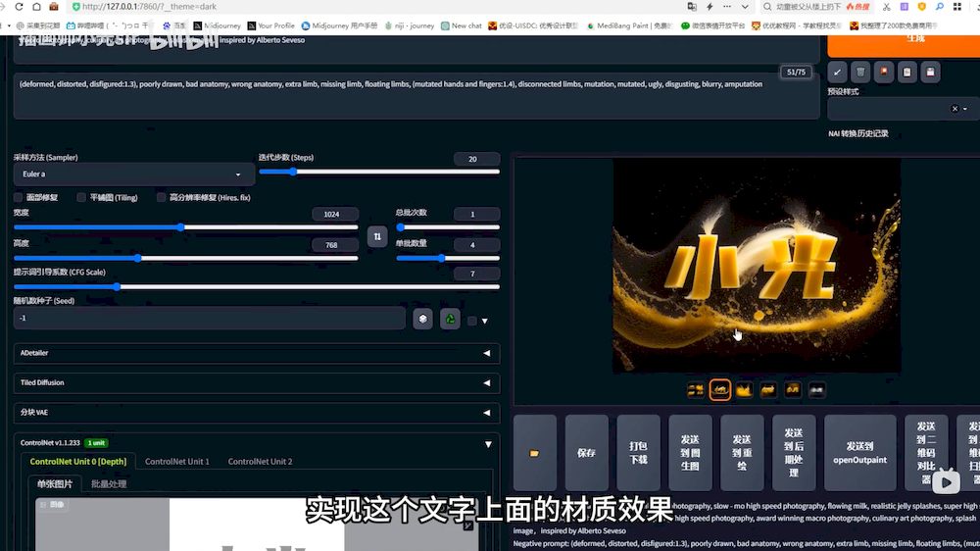Click the arrow icon to read generation parameters
The width and height of the screenshot is (980, 551).
click(x=837, y=73)
